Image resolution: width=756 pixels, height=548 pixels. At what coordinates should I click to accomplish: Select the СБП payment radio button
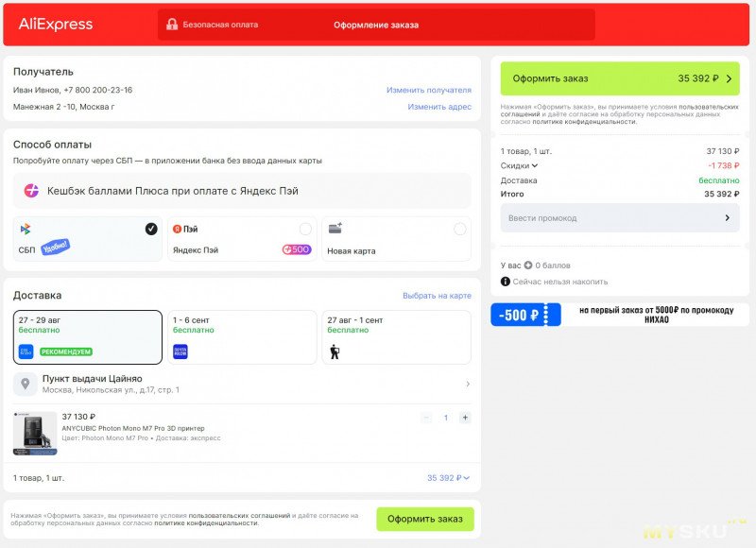151,229
